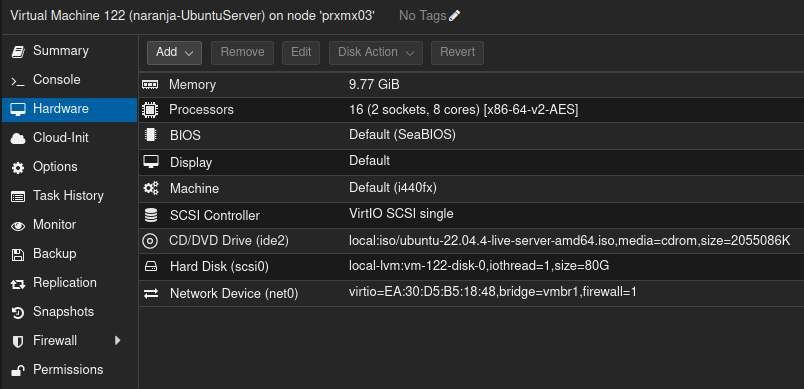Click the Machine cogs icon

point(151,189)
